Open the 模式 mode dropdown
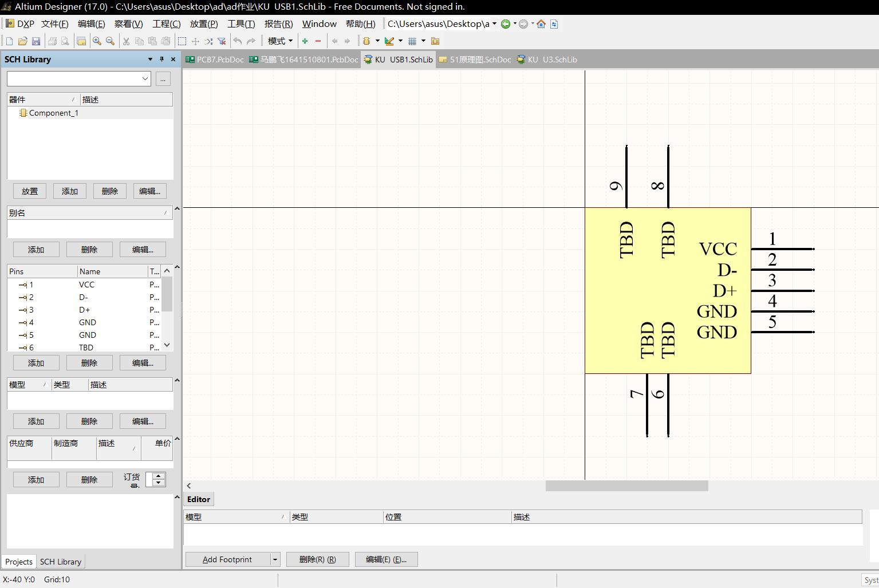Viewport: 879px width, 588px height. [x=281, y=41]
